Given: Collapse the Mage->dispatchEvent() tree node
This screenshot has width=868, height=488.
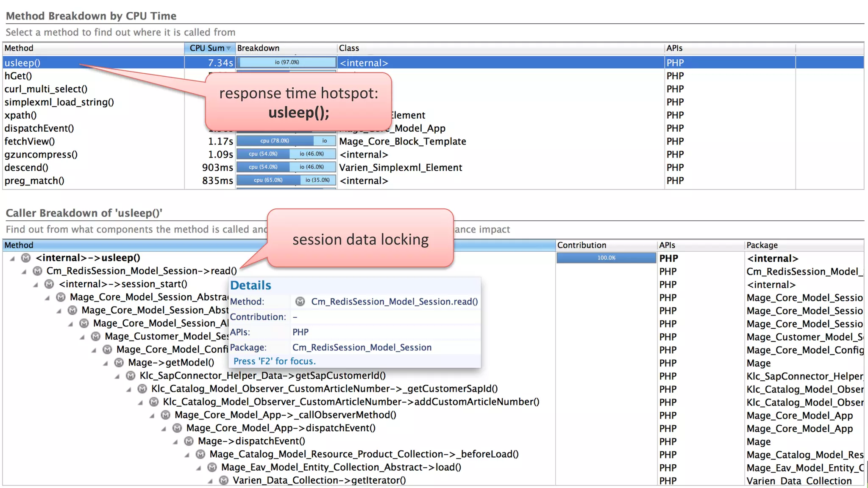Looking at the screenshot, I should (x=176, y=441).
